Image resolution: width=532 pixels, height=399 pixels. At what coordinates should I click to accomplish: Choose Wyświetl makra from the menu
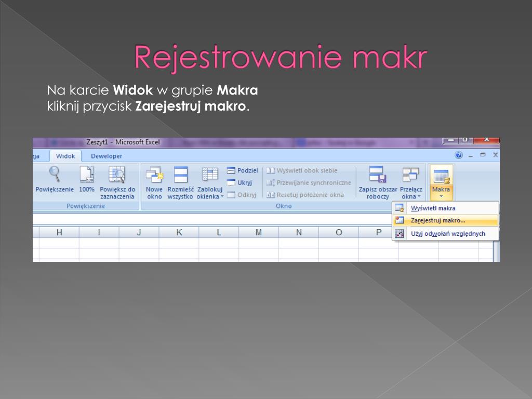(x=445, y=208)
